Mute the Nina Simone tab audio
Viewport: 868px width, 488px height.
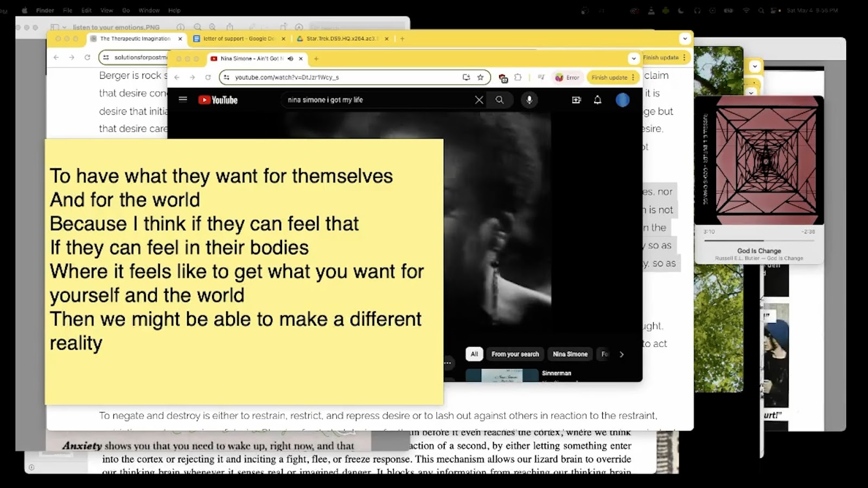click(290, 59)
